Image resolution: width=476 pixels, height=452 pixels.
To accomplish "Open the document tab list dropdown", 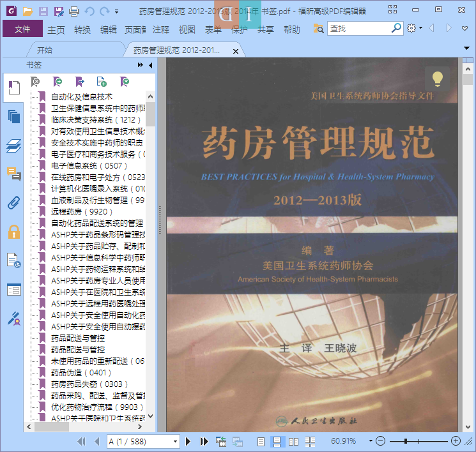I will coord(466,48).
